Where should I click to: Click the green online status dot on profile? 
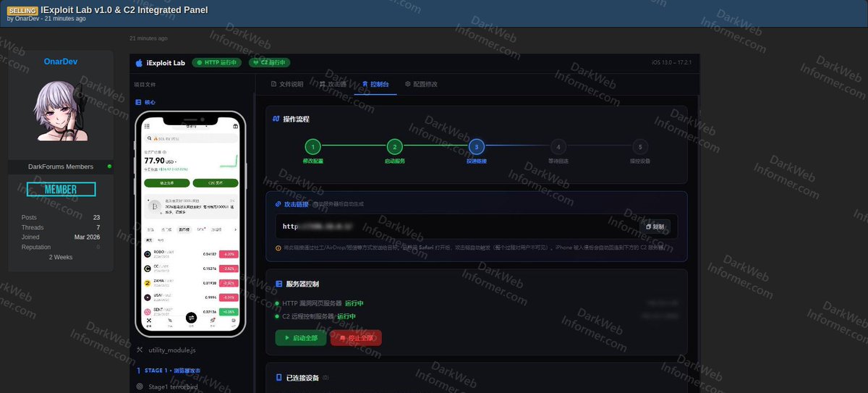pyautogui.click(x=110, y=166)
